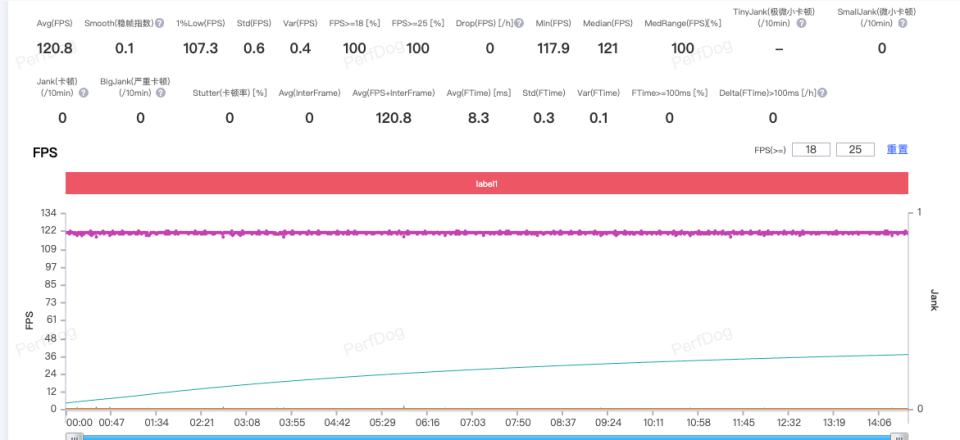
Task: Click the purple FPS data line
Action: (487, 233)
